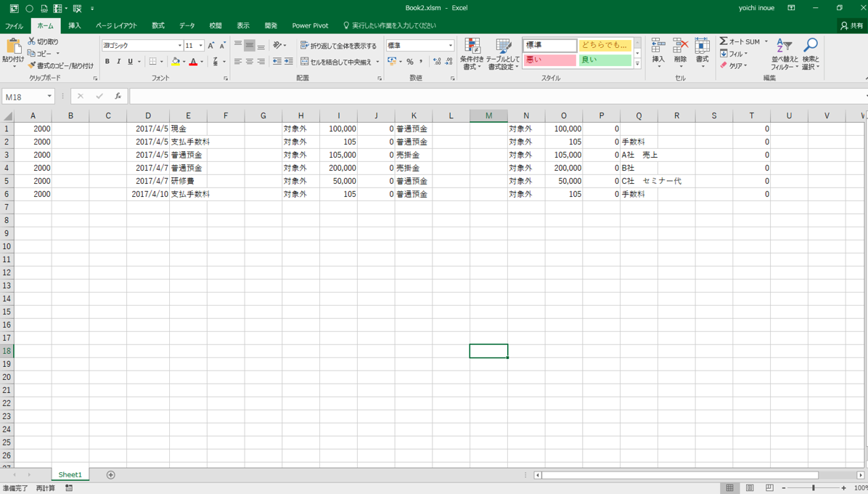Image resolution: width=868 pixels, height=494 pixels.
Task: Open Sort and Filter (並べ替えとフィルター)
Action: pos(785,54)
